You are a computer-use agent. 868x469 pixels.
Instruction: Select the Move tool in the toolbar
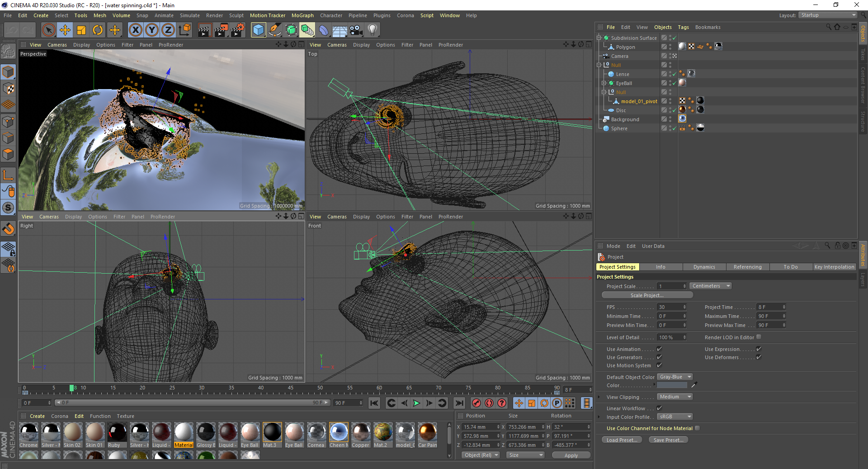point(65,30)
